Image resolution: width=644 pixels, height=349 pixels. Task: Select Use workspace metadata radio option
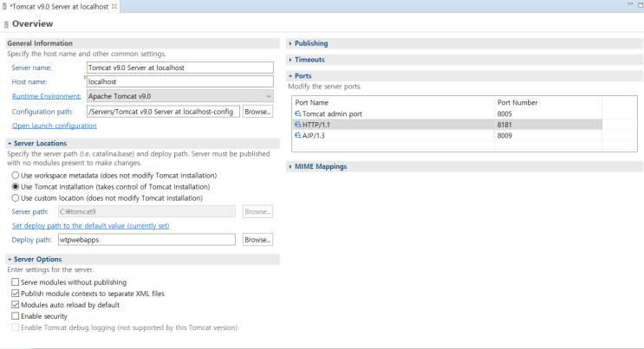16,175
